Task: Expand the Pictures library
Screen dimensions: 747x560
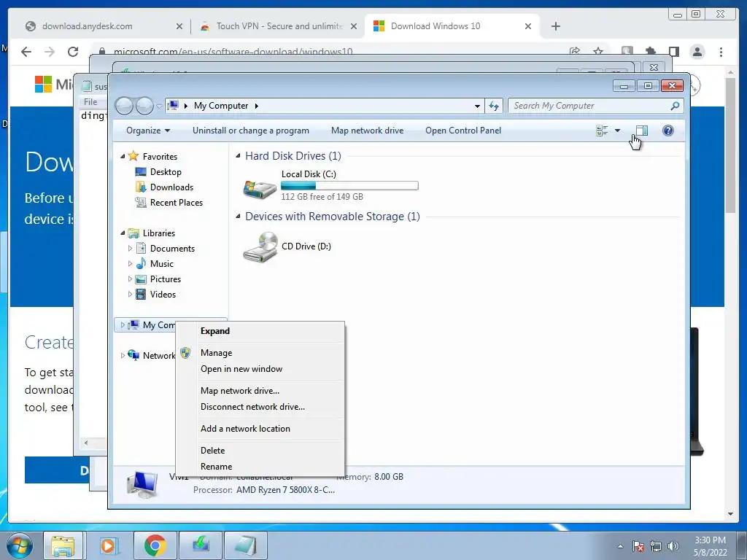Action: [130, 279]
